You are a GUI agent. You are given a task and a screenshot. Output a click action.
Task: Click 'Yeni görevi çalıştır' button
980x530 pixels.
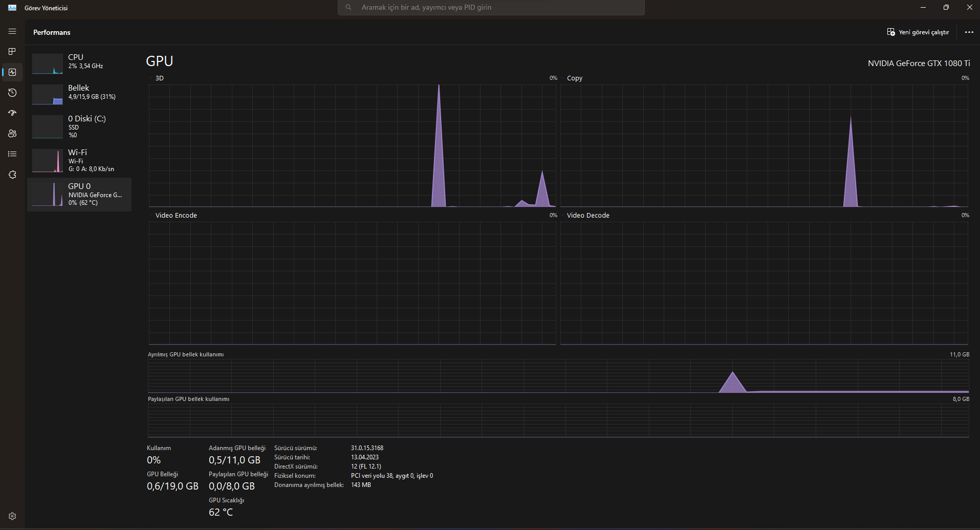click(918, 32)
